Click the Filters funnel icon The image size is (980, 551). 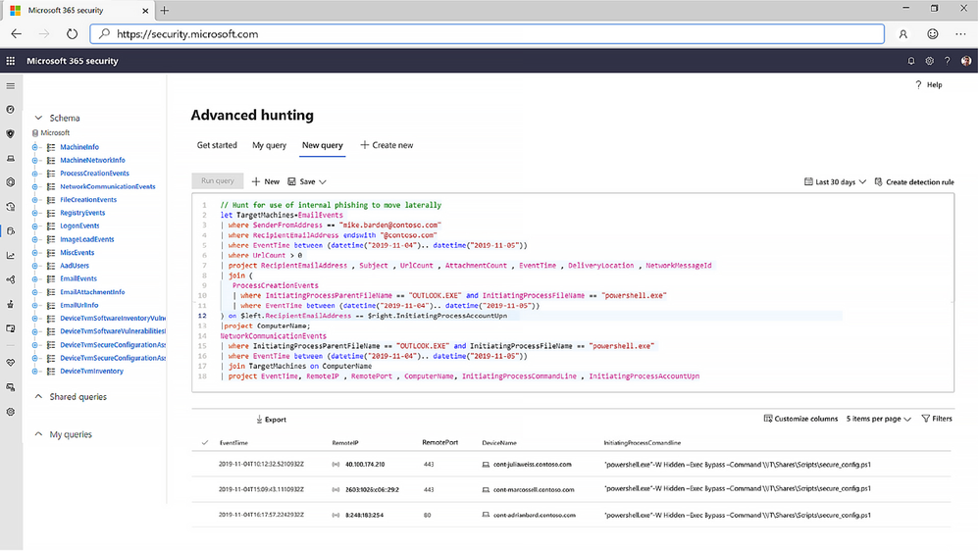coord(926,419)
